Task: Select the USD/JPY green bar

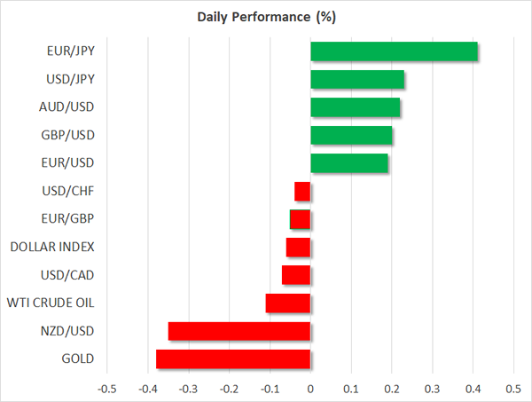Action: pyautogui.click(x=357, y=80)
